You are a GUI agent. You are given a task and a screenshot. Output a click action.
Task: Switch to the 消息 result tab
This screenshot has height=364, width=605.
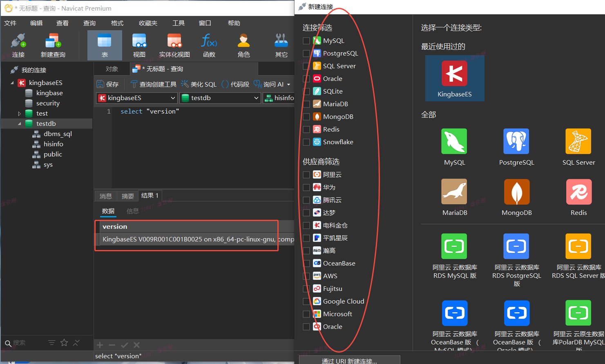(106, 196)
